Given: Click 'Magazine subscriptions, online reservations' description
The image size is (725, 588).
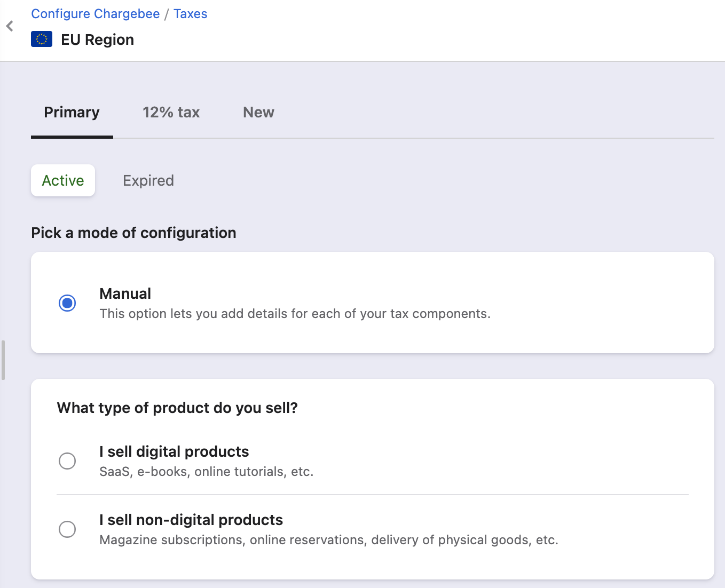Looking at the screenshot, I should [x=329, y=540].
